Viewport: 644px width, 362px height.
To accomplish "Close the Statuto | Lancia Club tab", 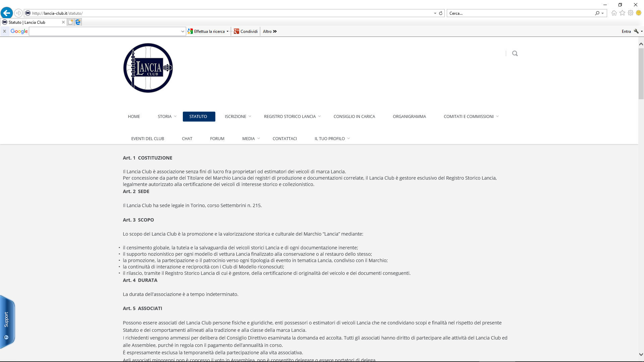I will [x=63, y=22].
